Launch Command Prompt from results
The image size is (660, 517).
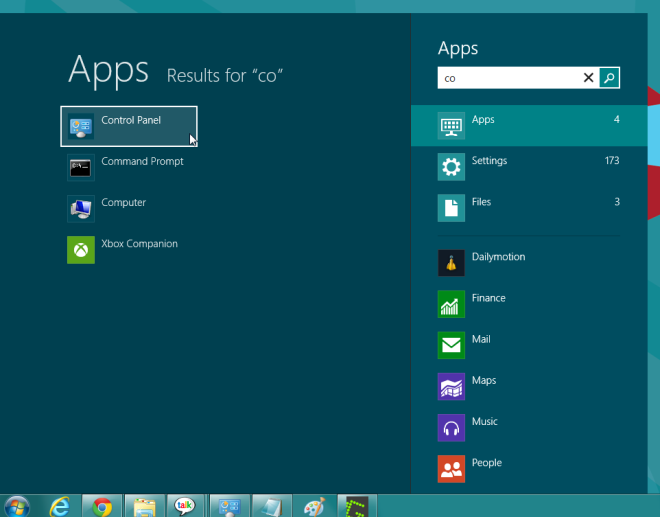click(129, 168)
